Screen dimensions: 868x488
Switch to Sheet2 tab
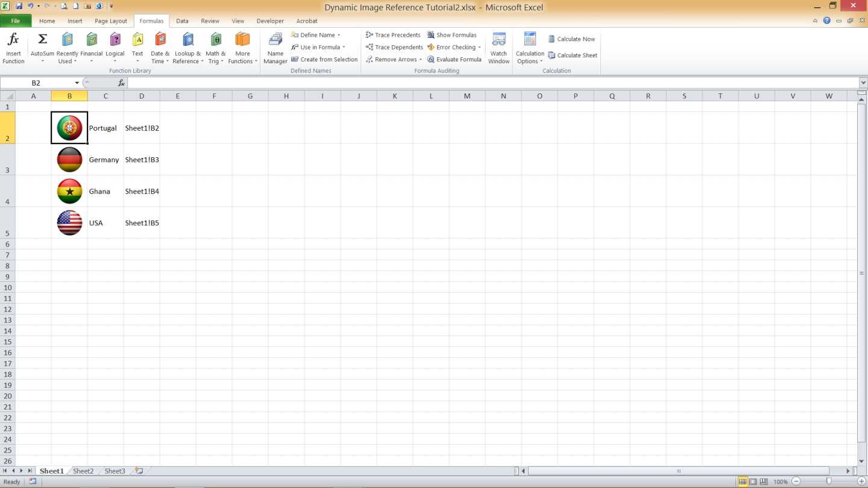pos(83,471)
